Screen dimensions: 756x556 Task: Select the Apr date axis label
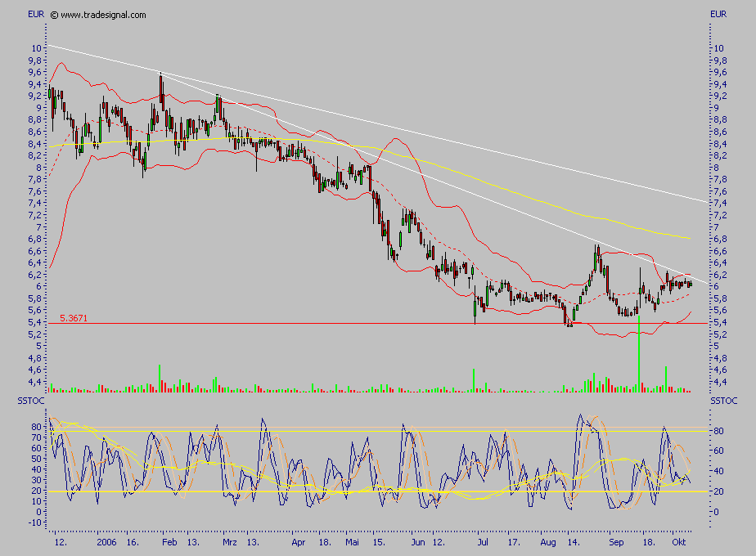[299, 541]
